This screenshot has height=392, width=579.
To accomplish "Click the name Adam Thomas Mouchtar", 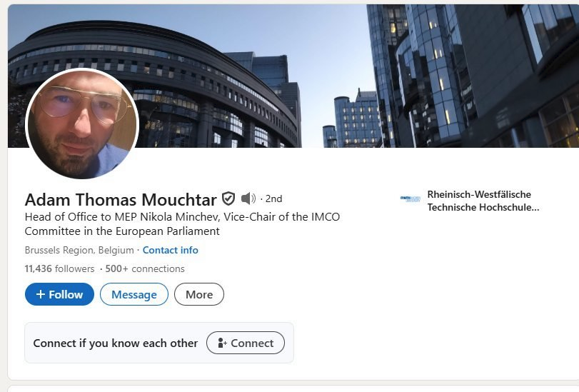I will pos(121,199).
